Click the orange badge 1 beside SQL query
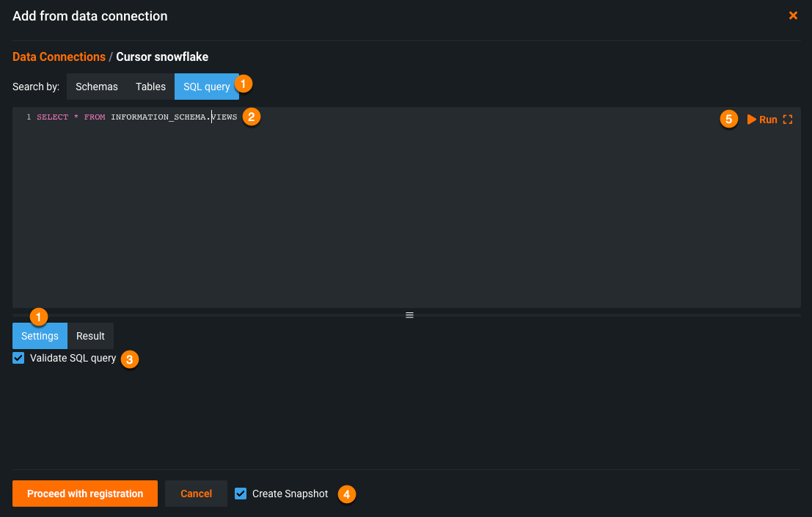 244,84
